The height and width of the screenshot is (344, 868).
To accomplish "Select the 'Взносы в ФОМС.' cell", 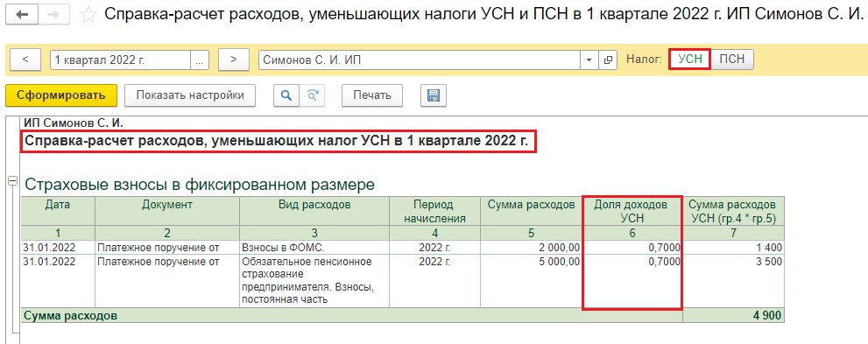I will tap(314, 247).
